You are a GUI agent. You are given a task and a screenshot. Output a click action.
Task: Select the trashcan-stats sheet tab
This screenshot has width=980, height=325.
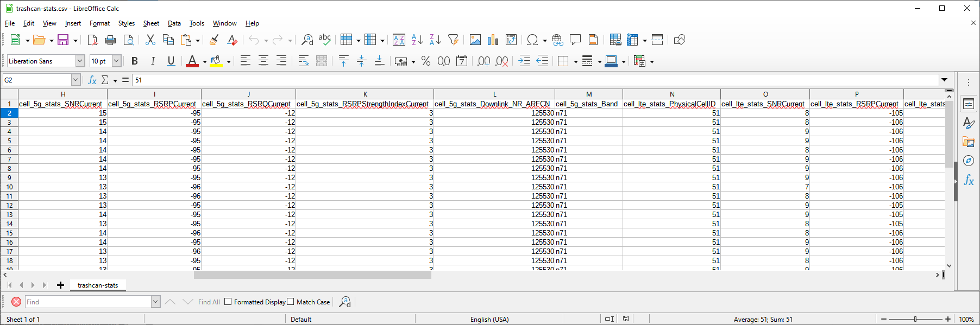[98, 285]
